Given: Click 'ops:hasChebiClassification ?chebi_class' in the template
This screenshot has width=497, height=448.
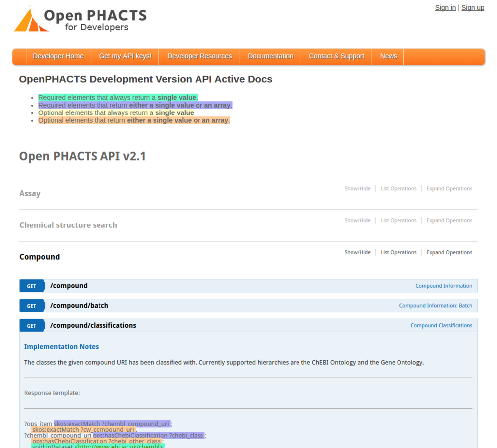Looking at the screenshot, I should 149,436.
